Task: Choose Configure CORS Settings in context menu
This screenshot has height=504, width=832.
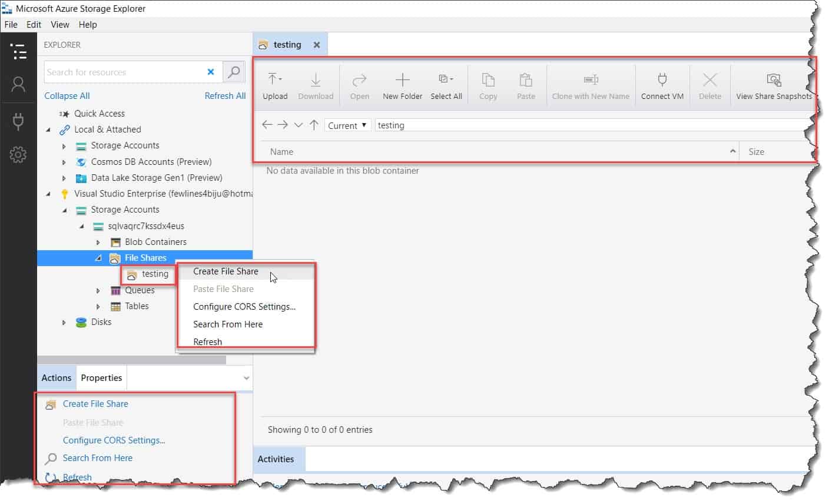Action: [x=244, y=307]
